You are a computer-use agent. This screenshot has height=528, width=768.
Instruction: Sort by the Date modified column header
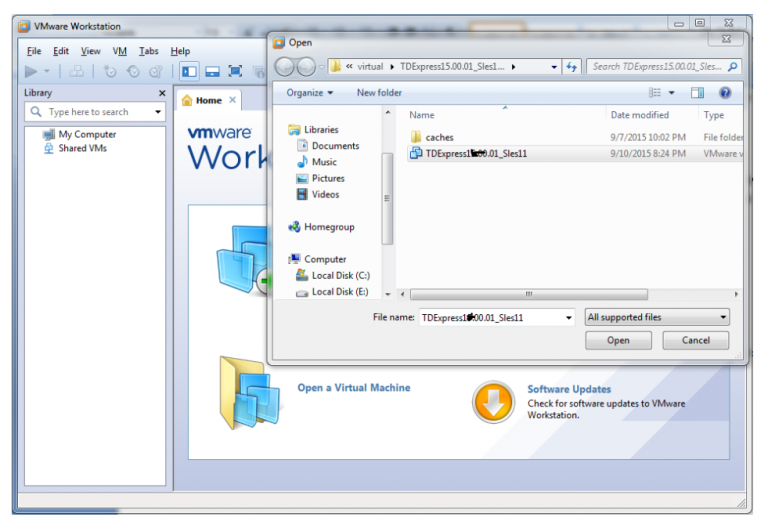[x=651, y=115]
